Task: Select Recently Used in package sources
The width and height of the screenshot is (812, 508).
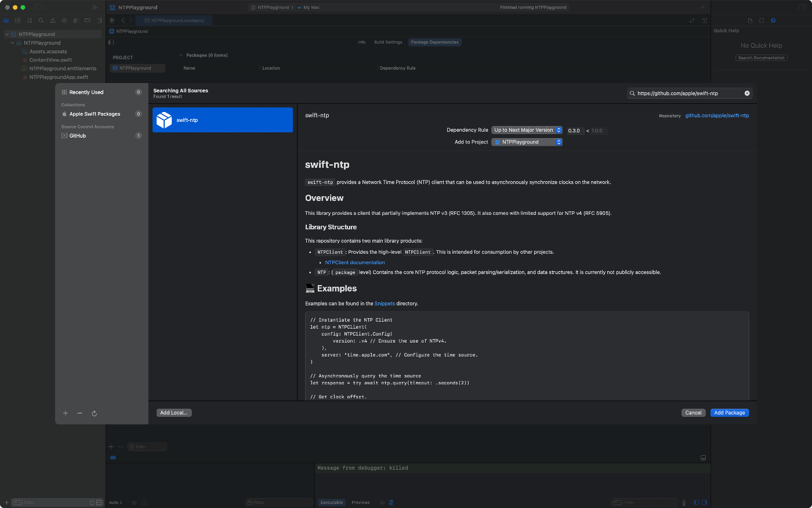Action: tap(101, 92)
